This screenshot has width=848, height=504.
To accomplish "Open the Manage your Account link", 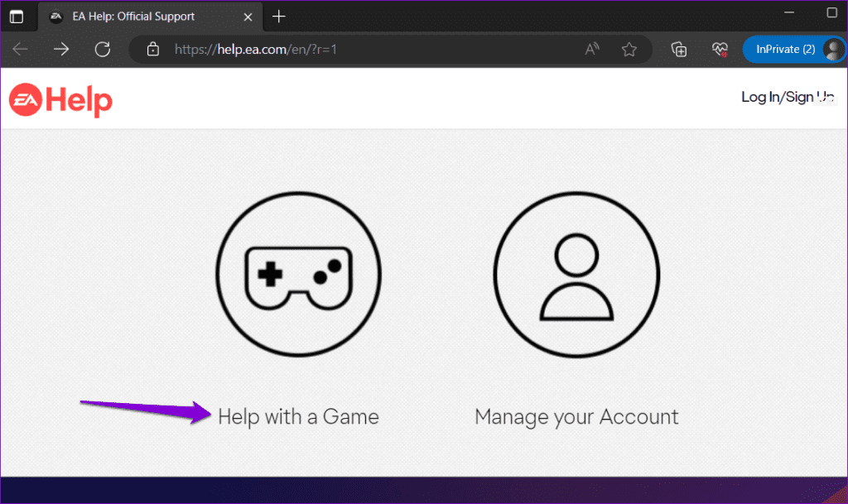I will click(576, 417).
